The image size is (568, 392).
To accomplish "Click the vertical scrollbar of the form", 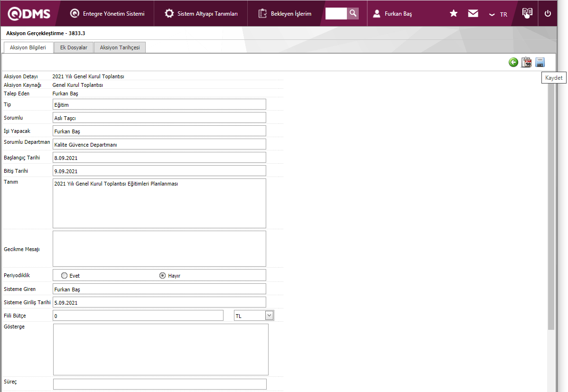I will [550, 204].
